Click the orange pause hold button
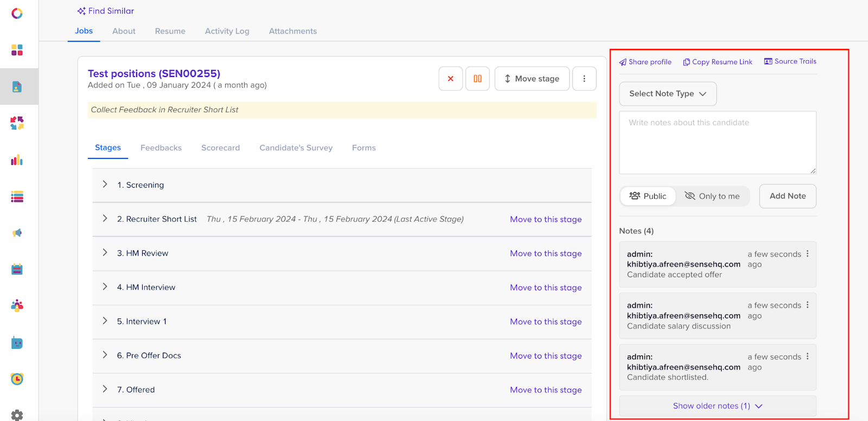This screenshot has width=868, height=421. 477,79
